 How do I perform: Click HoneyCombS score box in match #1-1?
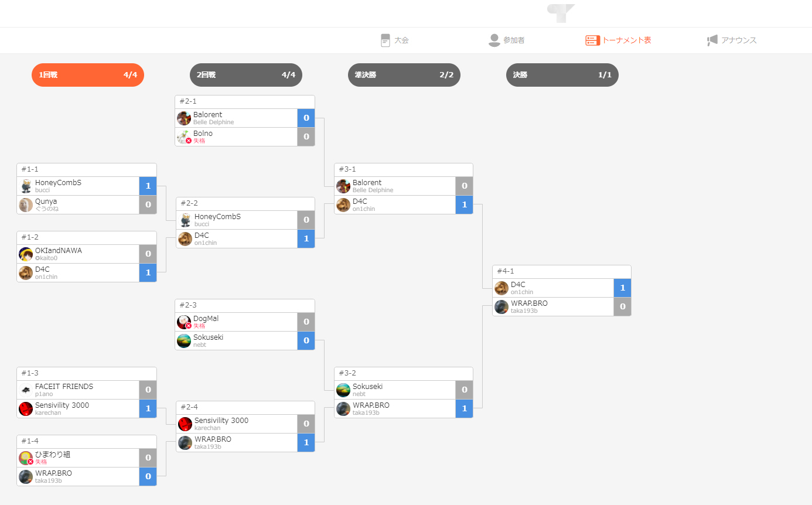[148, 186]
